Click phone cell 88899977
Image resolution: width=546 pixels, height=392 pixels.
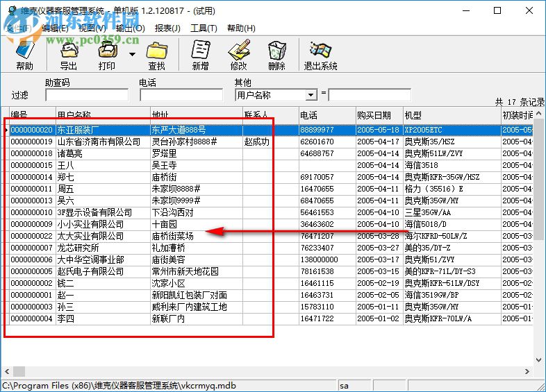pos(327,130)
